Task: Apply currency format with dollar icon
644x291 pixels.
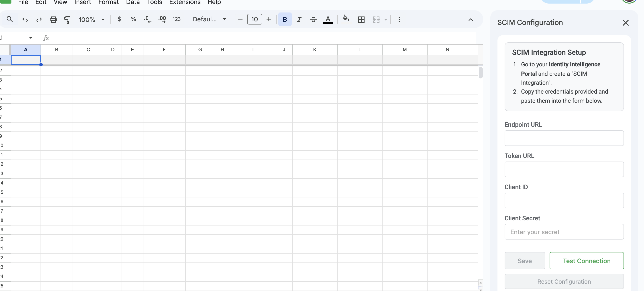Action: click(x=119, y=19)
